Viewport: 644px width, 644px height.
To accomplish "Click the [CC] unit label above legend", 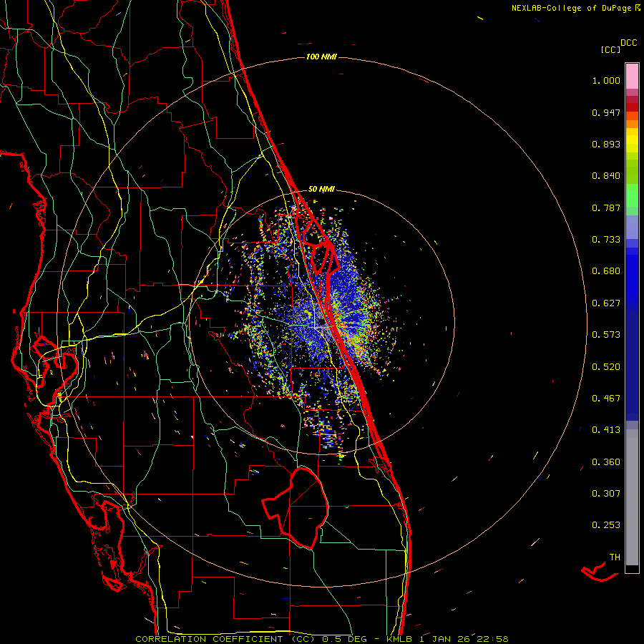I will click(x=610, y=49).
